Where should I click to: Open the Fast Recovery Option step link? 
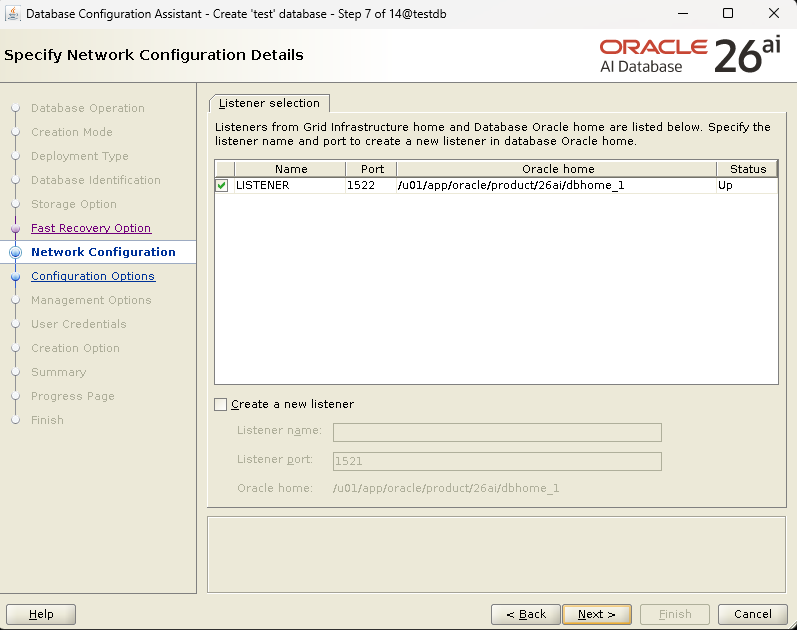tap(91, 228)
